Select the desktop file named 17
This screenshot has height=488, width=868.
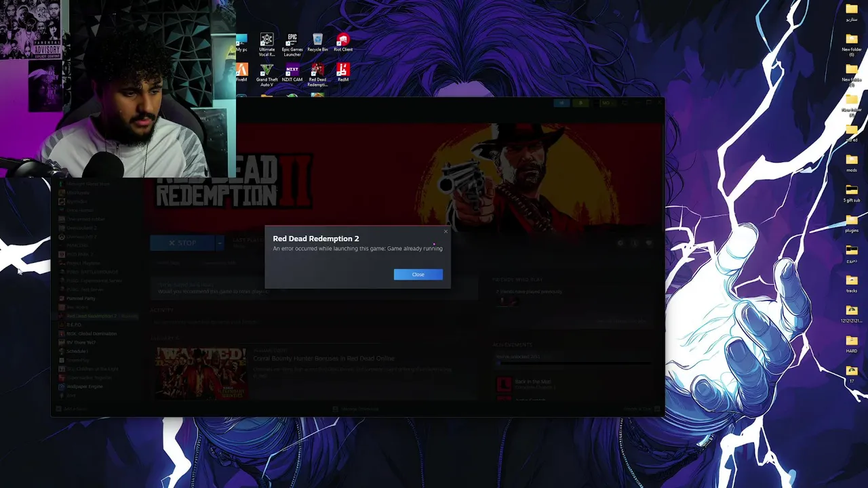pyautogui.click(x=852, y=373)
